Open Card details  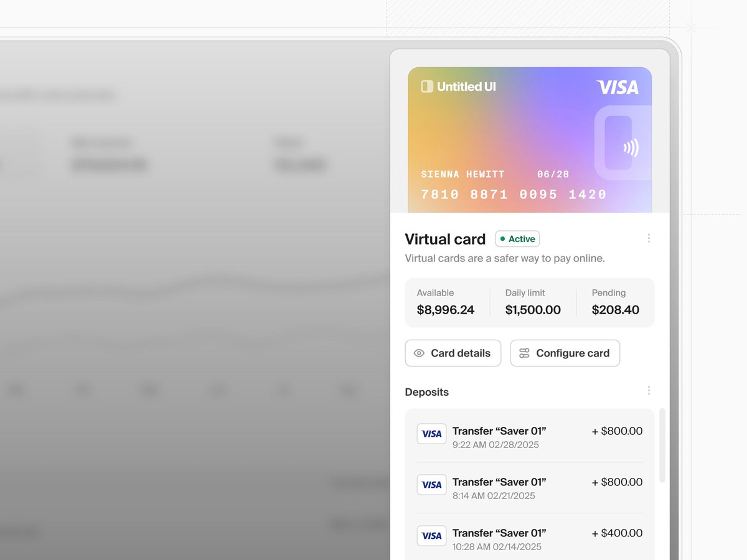coord(453,353)
